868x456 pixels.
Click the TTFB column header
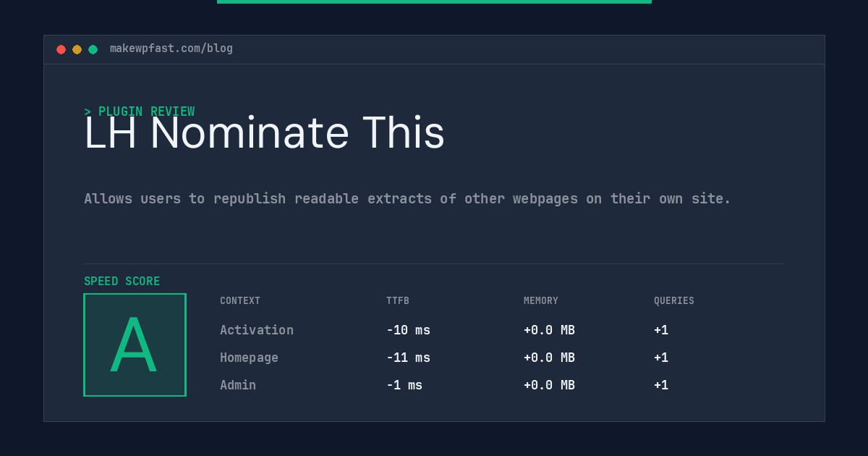[398, 301]
